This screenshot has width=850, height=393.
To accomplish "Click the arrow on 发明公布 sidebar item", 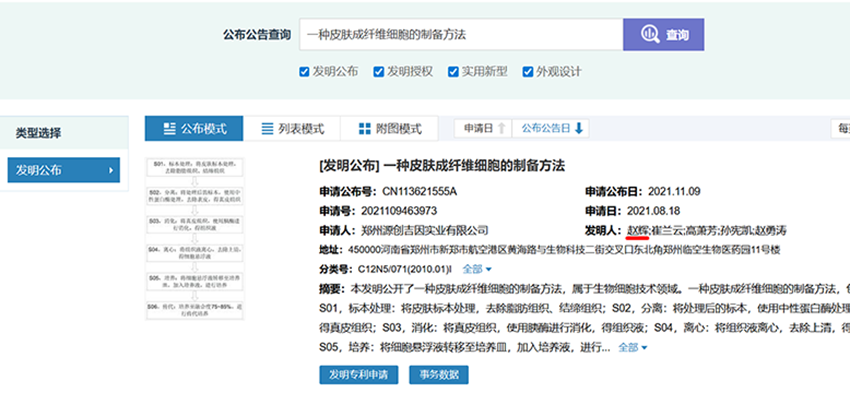I will coord(111,171).
